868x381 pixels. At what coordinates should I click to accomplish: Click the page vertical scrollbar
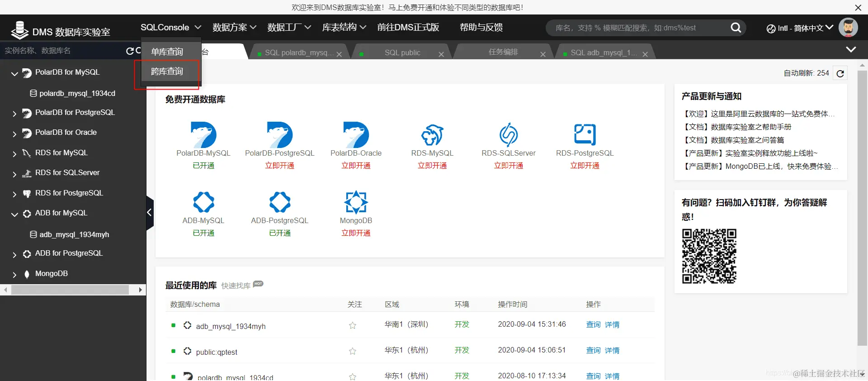(x=862, y=208)
